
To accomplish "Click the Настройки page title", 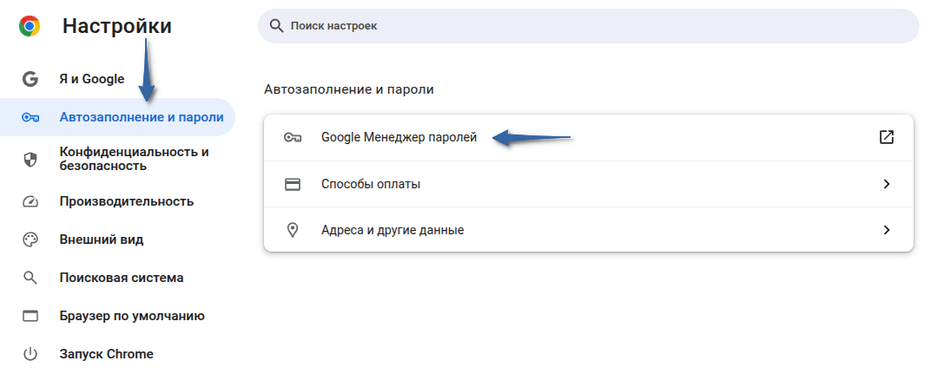I will [117, 26].
